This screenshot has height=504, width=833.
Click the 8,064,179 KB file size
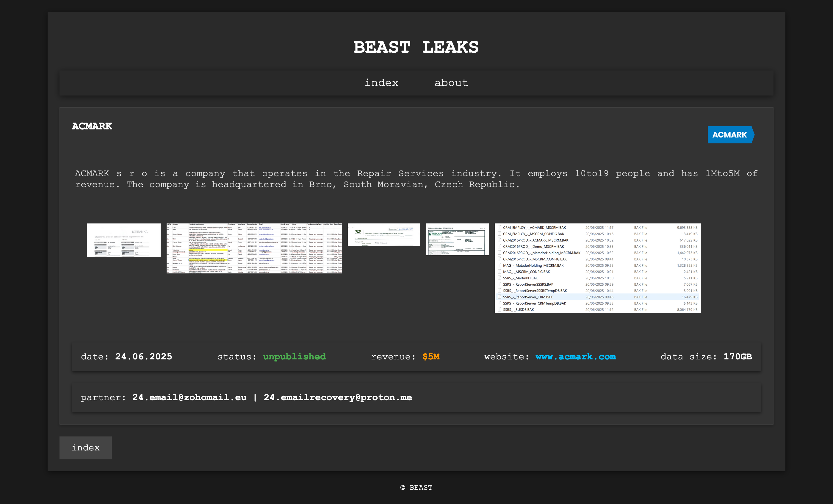coord(687,310)
